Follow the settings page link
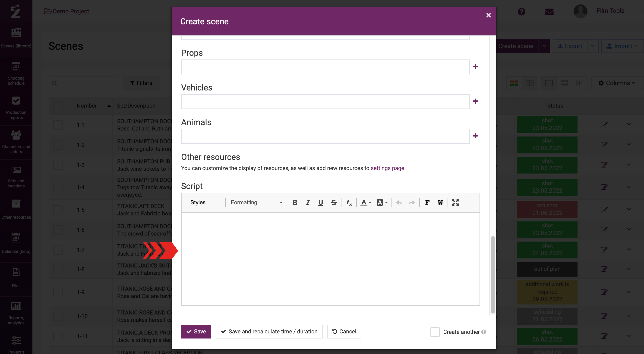 coord(387,168)
